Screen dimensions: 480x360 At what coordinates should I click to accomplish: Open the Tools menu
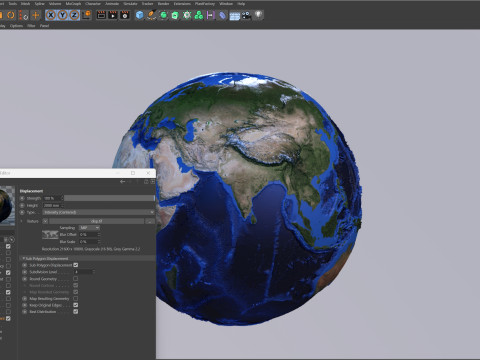click(x=13, y=4)
